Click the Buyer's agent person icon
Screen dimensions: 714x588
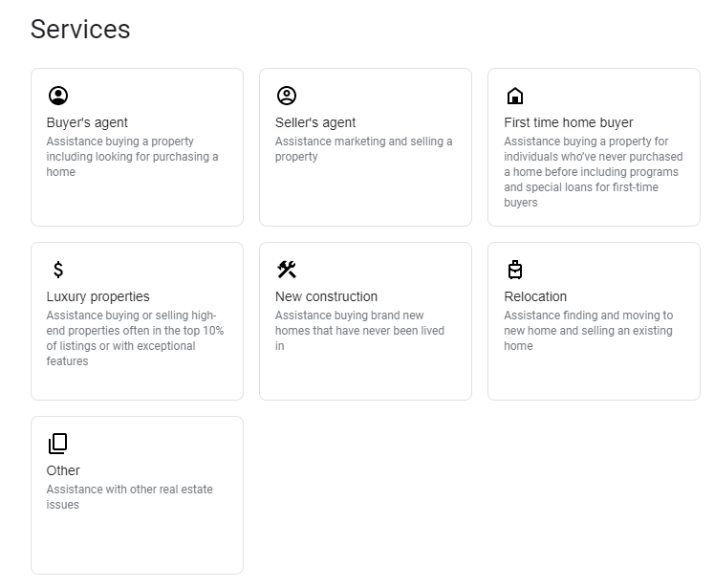point(58,96)
